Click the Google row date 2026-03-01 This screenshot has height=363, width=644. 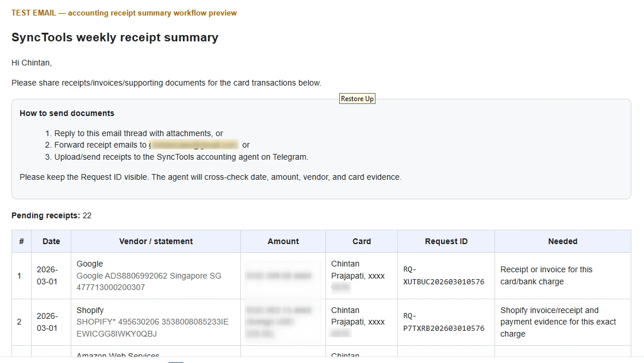(x=47, y=276)
